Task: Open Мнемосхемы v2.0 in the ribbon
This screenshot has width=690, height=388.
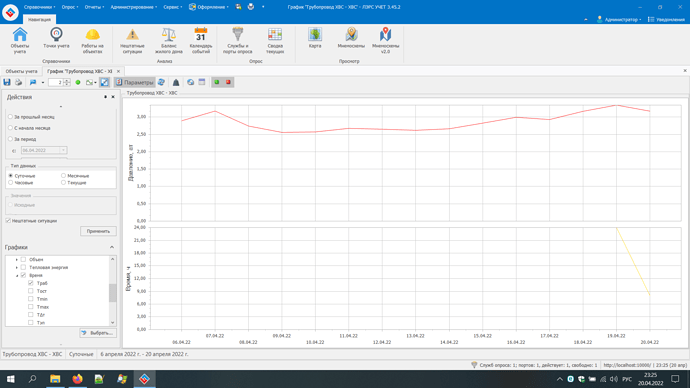Action: pos(385,40)
